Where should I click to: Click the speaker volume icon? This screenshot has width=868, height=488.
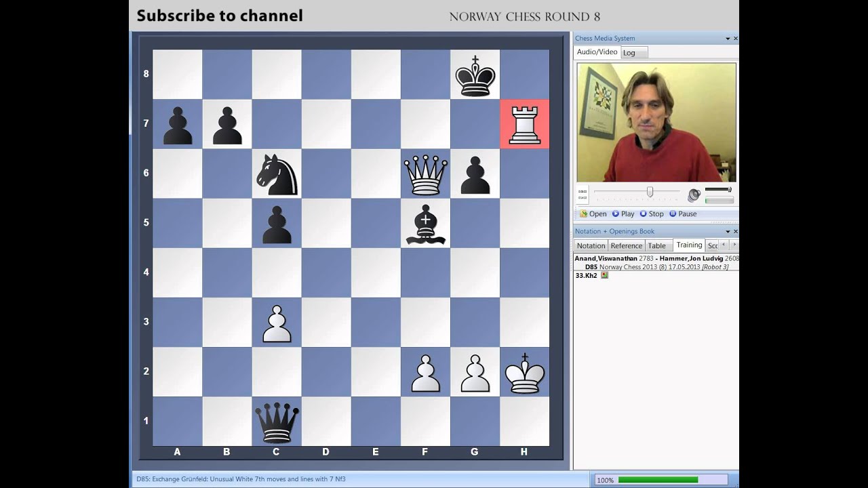coord(693,195)
